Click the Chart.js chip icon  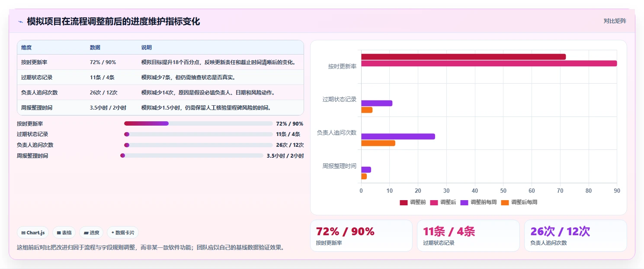pyautogui.click(x=23, y=233)
